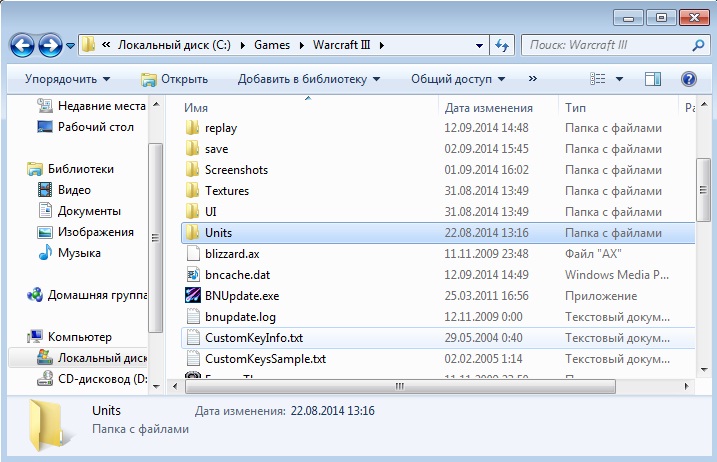Click CustomKeysSample.txt file icon
Image resolution: width=717 pixels, height=462 pixels.
193,359
